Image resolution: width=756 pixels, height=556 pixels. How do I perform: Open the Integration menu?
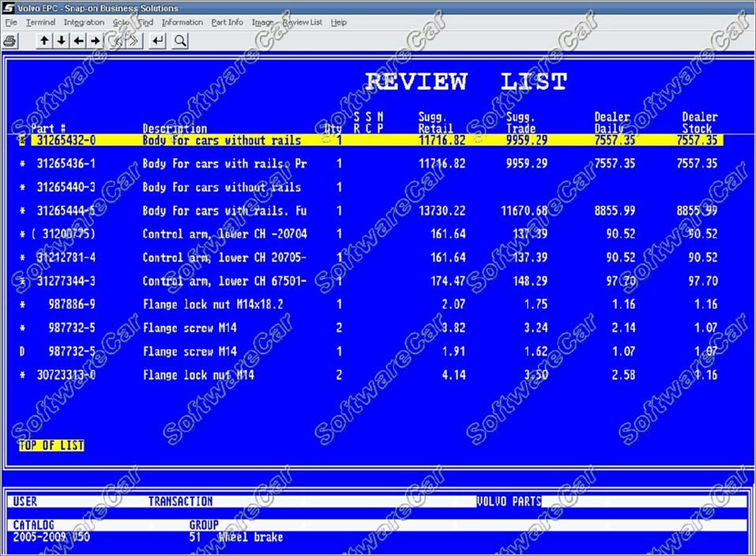pos(84,22)
